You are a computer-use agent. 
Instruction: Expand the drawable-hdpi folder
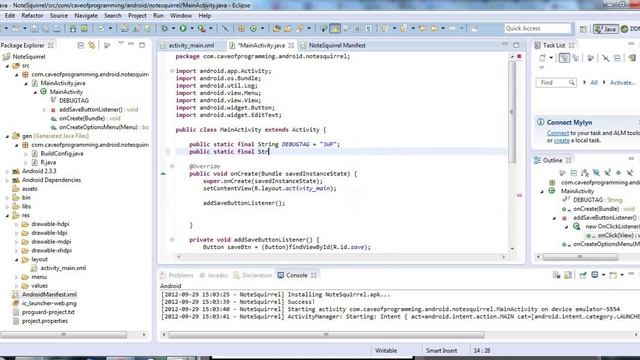click(17, 224)
